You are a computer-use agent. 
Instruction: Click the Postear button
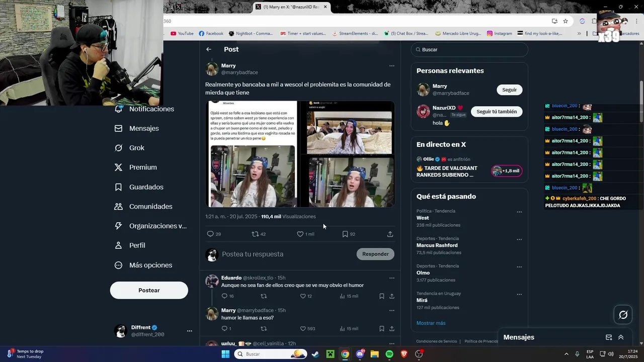click(x=149, y=290)
